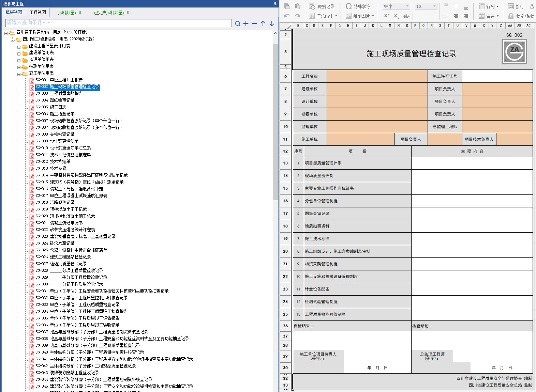Apply superscript formatting
Viewport: 536px width, 392px height.
pyautogui.click(x=386, y=16)
